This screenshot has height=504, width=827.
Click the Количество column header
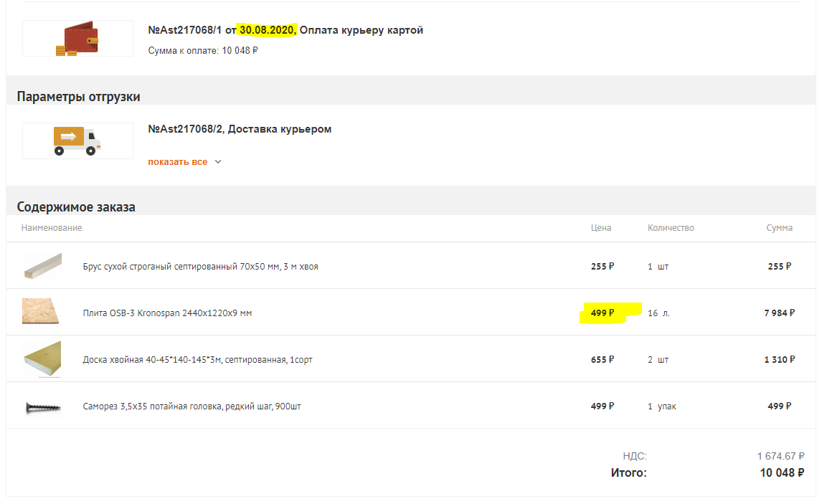point(671,228)
